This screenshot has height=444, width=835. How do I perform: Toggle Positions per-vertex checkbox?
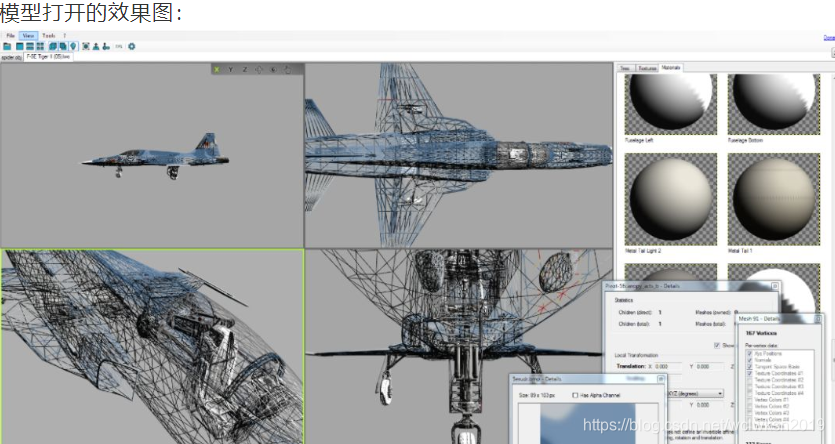click(750, 353)
